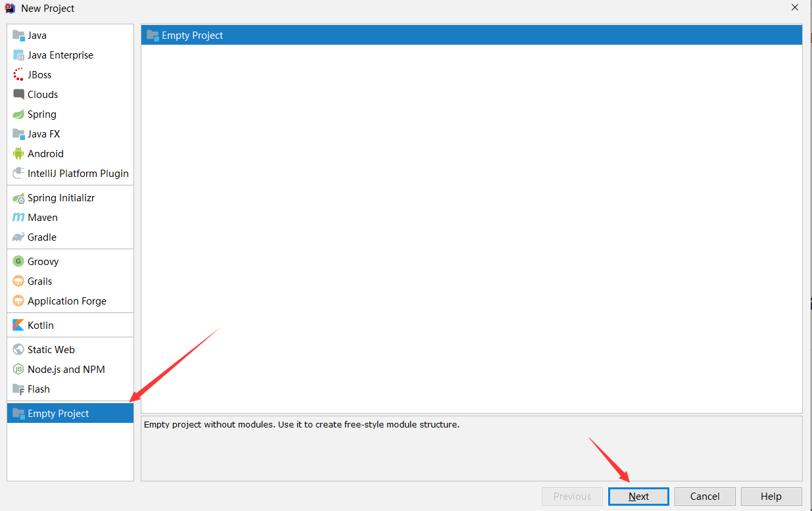Viewport: 812px width, 511px height.
Task: Select Empty Project row in right panel
Action: coord(471,36)
